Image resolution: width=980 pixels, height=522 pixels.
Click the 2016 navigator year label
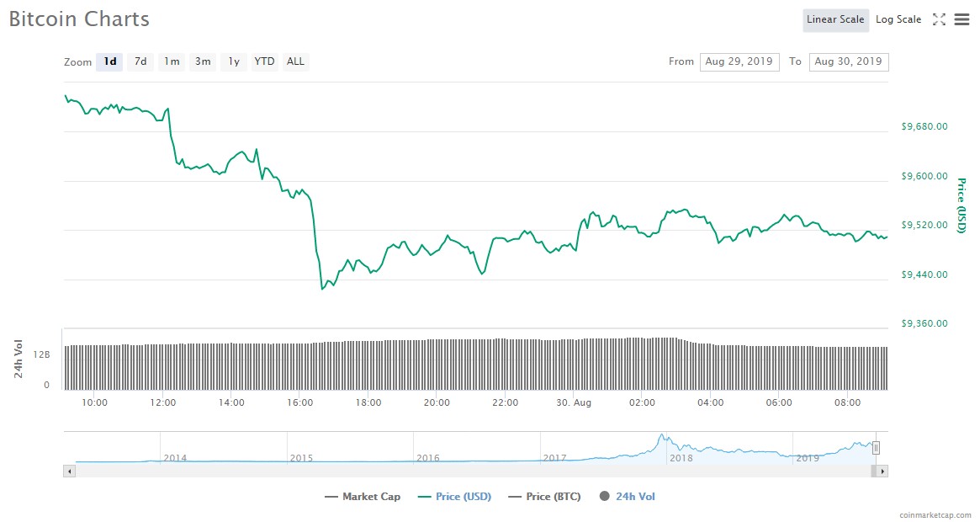click(428, 457)
